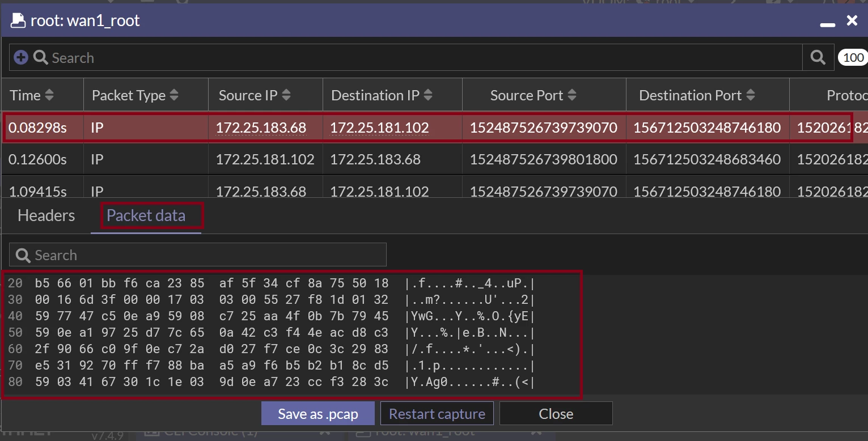The height and width of the screenshot is (441, 868).
Task: Click destination port 156712503248683460 cell
Action: tap(707, 159)
